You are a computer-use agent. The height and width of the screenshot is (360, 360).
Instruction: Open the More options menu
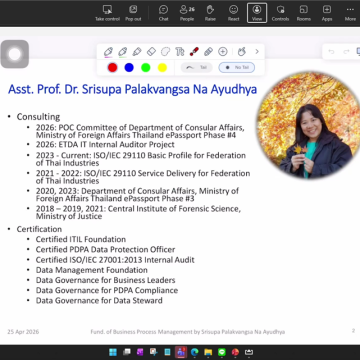tap(350, 13)
